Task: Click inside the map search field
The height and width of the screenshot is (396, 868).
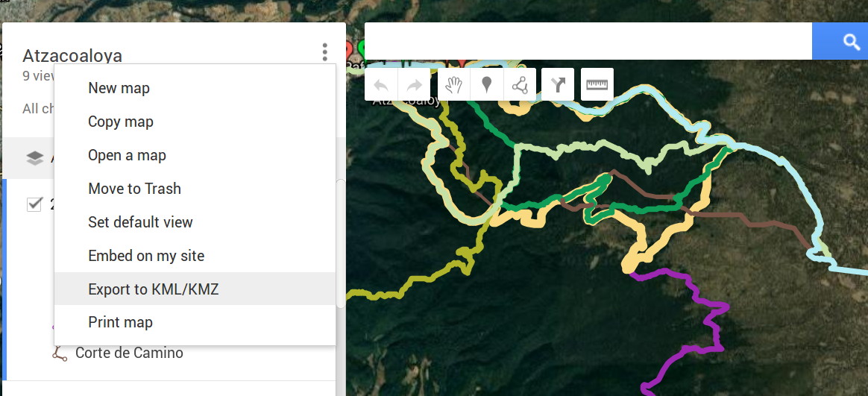Action: tap(588, 41)
